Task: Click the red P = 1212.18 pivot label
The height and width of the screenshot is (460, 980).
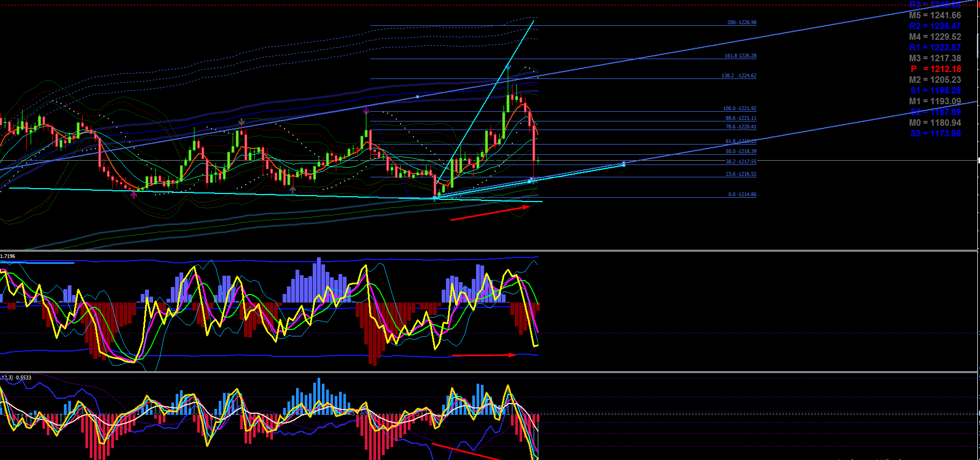Action: pos(935,69)
